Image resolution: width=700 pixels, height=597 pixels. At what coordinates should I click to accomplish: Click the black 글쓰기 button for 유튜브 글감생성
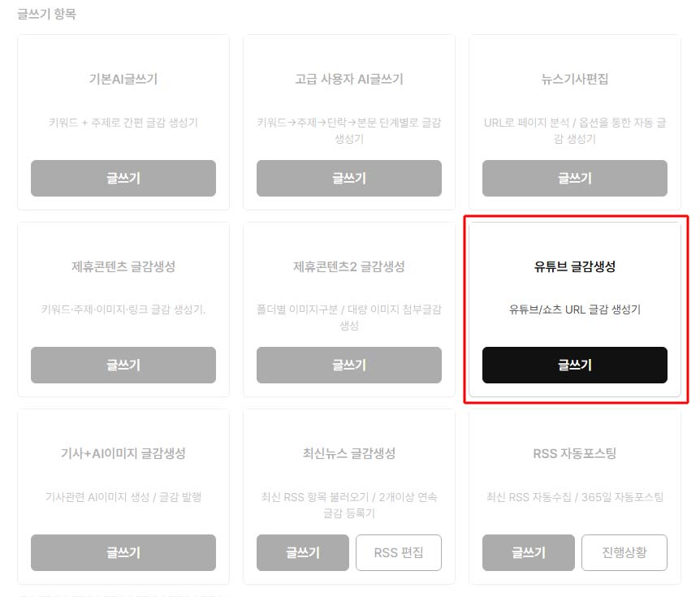coord(575,365)
